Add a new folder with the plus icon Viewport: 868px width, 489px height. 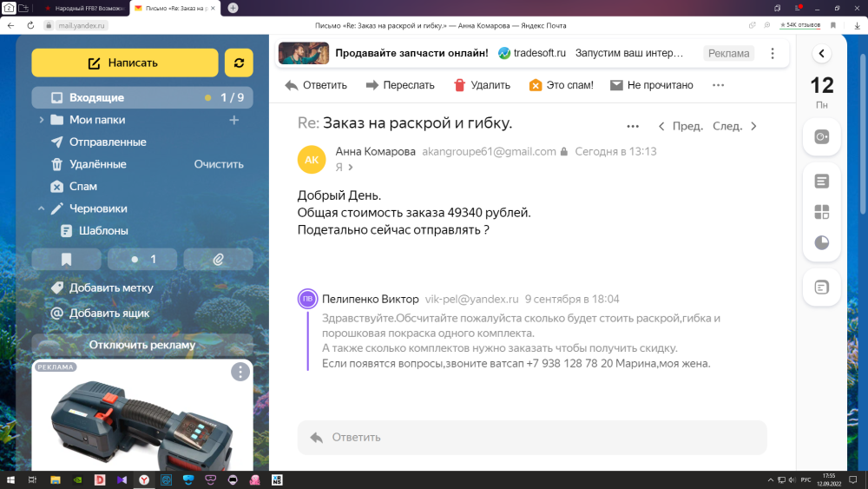(x=234, y=120)
